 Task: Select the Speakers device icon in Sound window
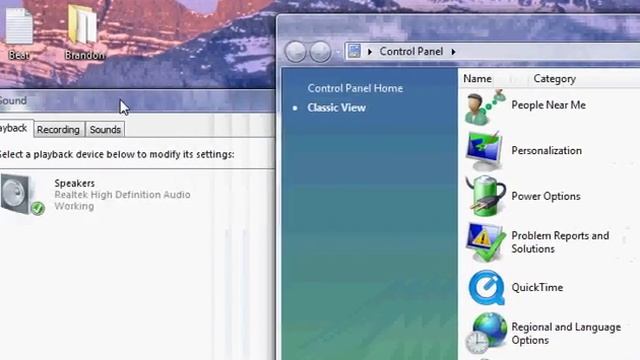click(x=22, y=194)
